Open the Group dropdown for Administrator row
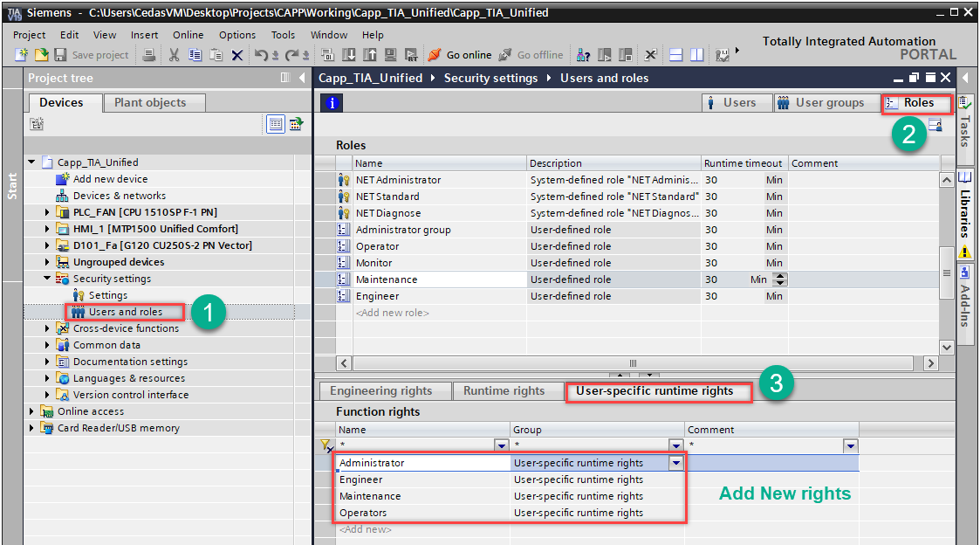 [676, 463]
